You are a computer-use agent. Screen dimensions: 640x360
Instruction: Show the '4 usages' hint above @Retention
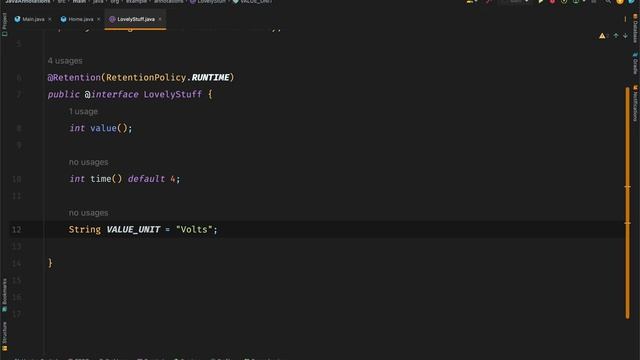click(65, 61)
